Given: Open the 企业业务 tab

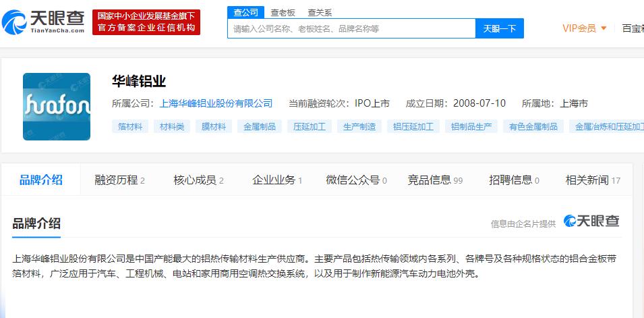Looking at the screenshot, I should 276,180.
